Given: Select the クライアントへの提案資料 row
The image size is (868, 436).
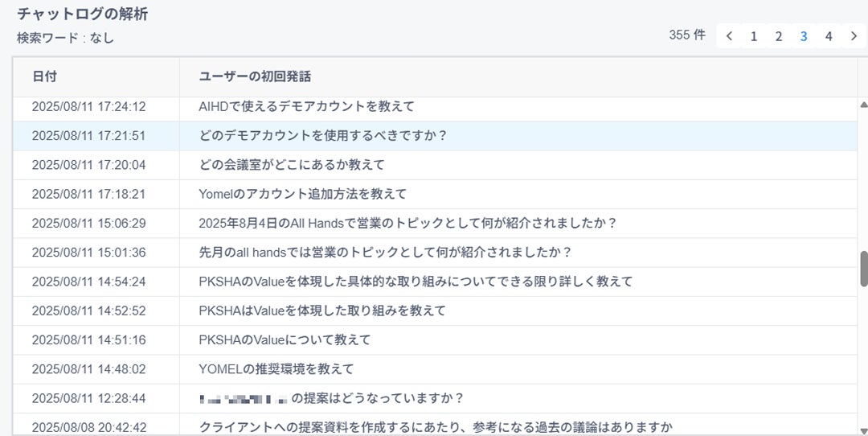Looking at the screenshot, I should 435,427.
